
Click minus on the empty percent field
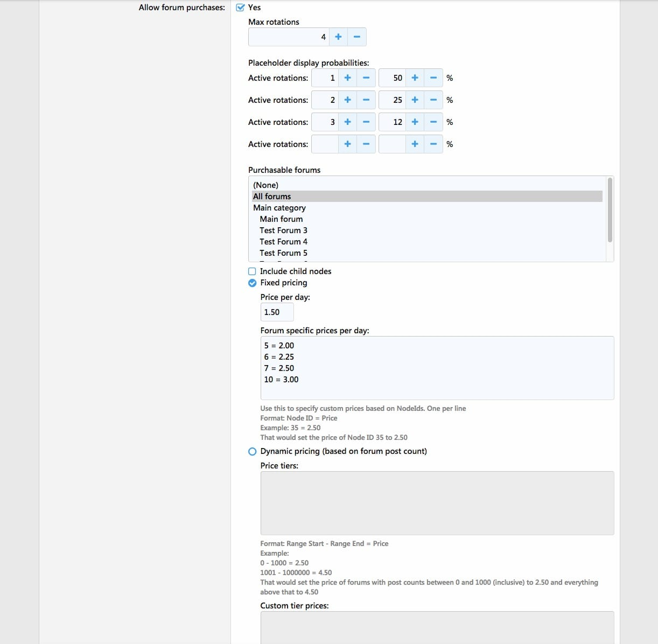tap(433, 144)
